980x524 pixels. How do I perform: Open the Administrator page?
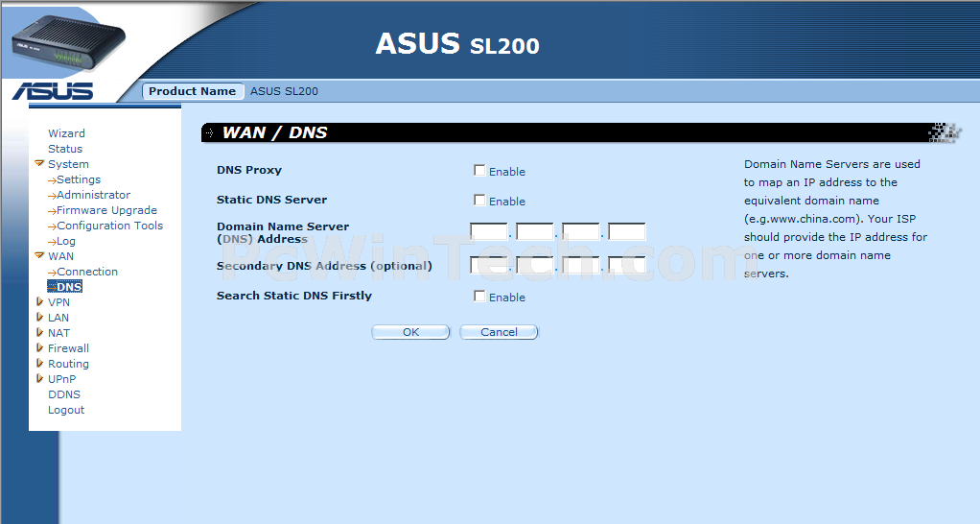tap(94, 195)
